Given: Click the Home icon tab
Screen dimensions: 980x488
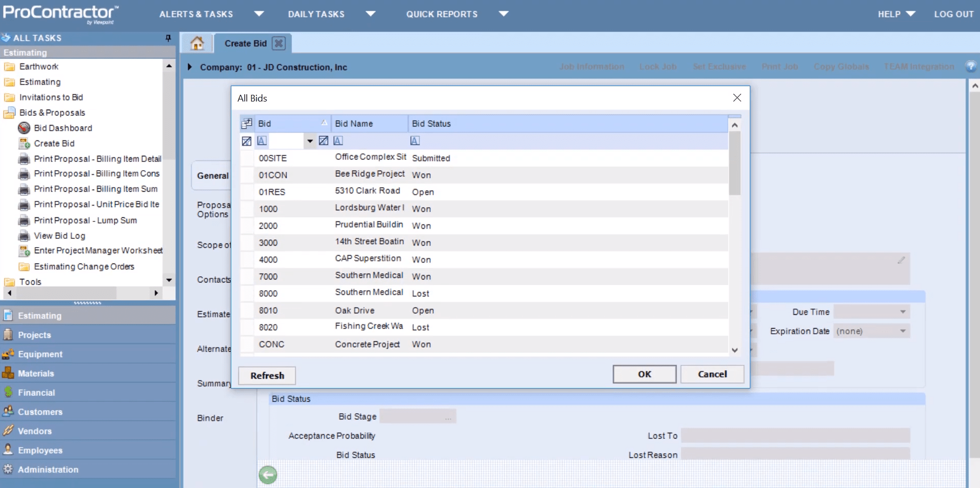Looking at the screenshot, I should tap(197, 44).
